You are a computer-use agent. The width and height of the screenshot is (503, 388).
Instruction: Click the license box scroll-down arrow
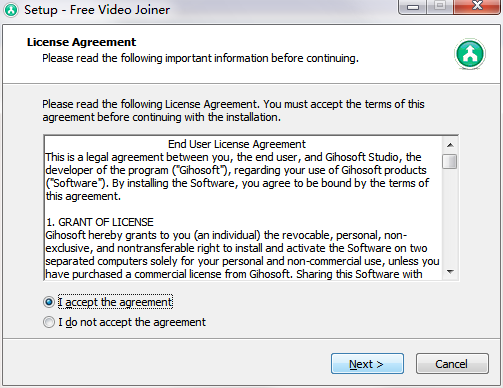pyautogui.click(x=450, y=272)
